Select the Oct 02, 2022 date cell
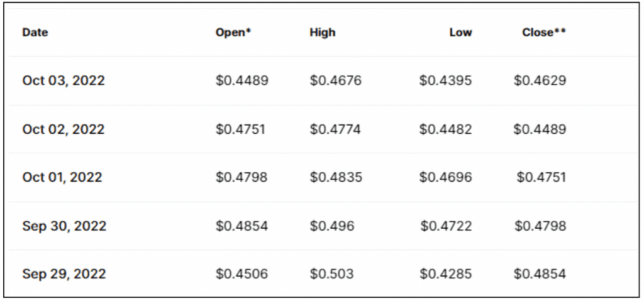The height and width of the screenshot is (301, 644). [x=64, y=129]
